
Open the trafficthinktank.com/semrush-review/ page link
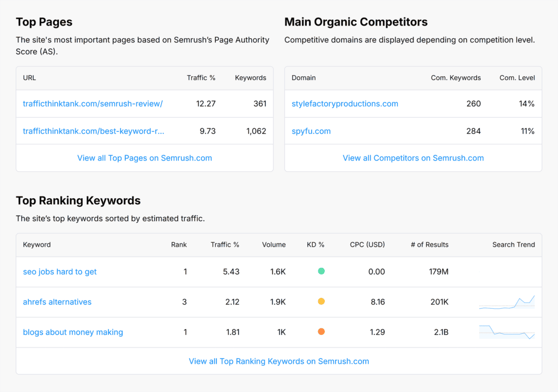coord(93,103)
